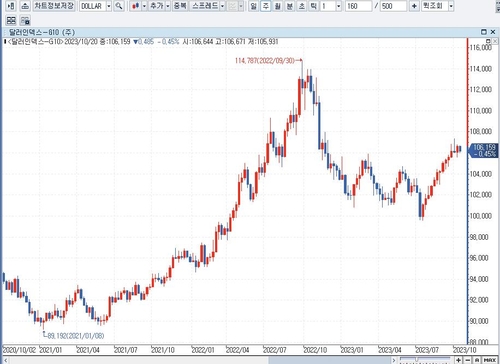Image resolution: width=500 pixels, height=364 pixels.
Task: Switch to monthly 월 period
Action: (278, 6)
